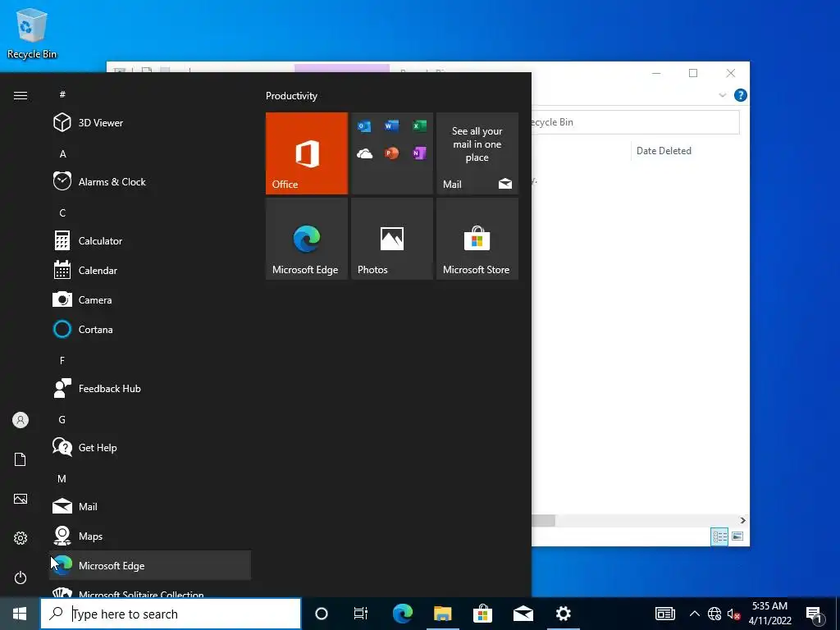840x630 pixels.
Task: Click the Productivity group header
Action: click(291, 96)
